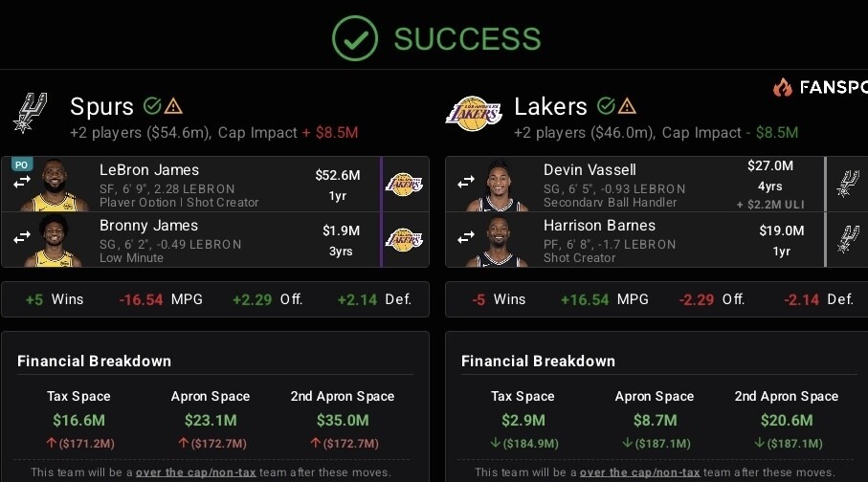Screen dimensions: 868x482
Task: Click the green success checkmark icon
Action: coord(355,37)
